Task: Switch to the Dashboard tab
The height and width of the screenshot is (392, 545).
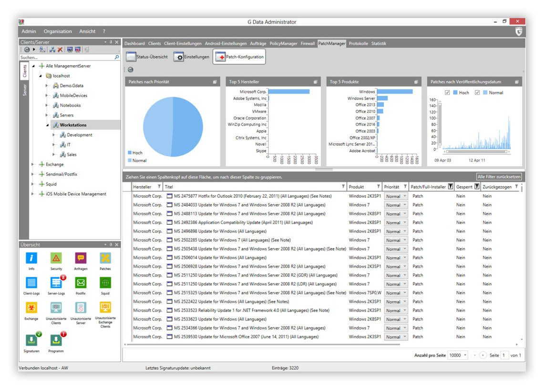Action: (134, 43)
